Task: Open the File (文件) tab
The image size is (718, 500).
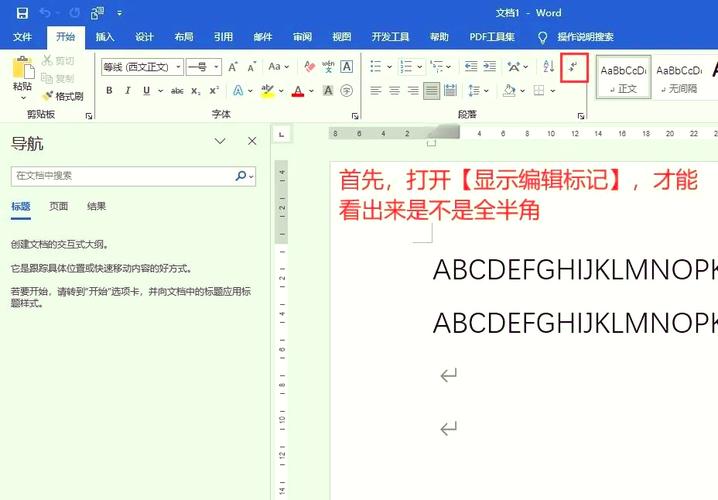Action: coord(22,37)
